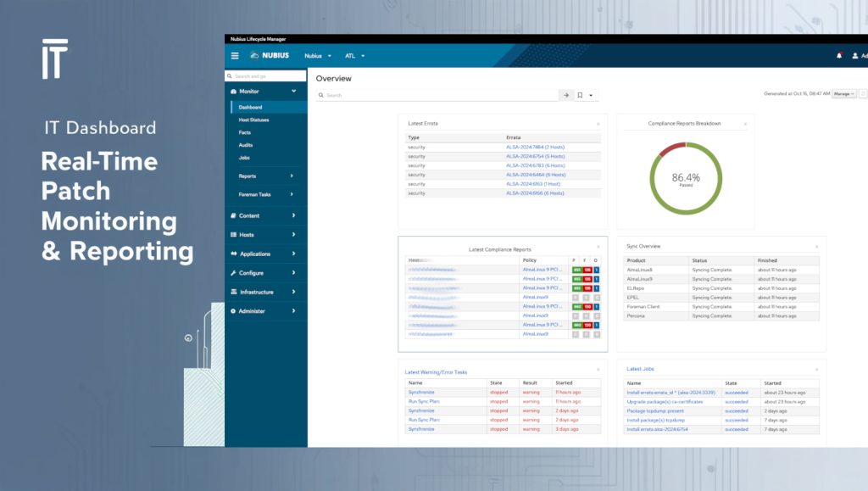Open job Install package(s) tcpdump
The width and height of the screenshot is (868, 491).
(x=655, y=420)
